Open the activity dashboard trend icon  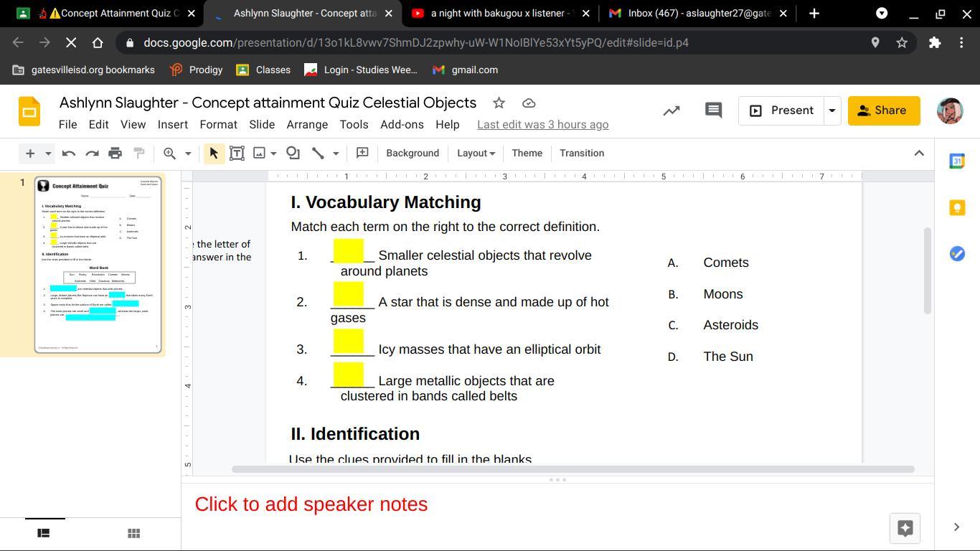[672, 110]
